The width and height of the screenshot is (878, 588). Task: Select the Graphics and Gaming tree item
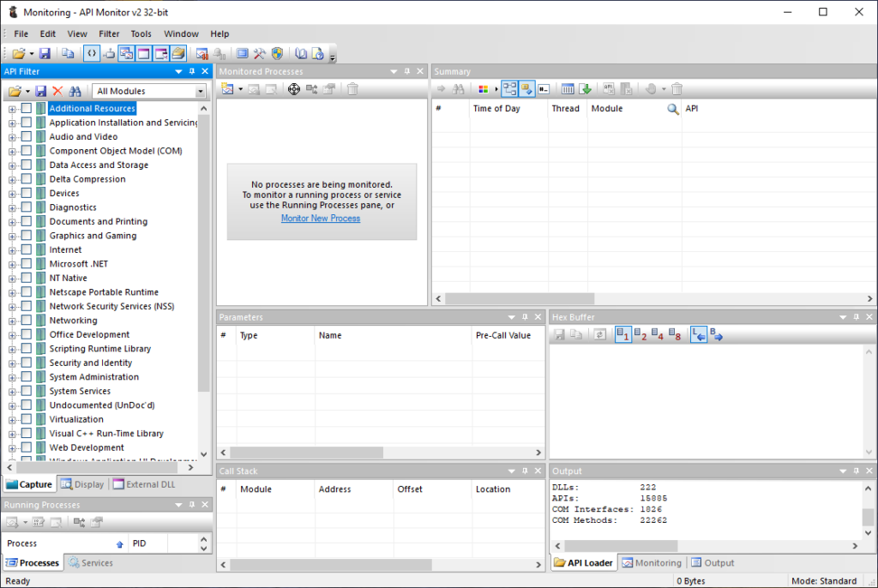point(93,236)
